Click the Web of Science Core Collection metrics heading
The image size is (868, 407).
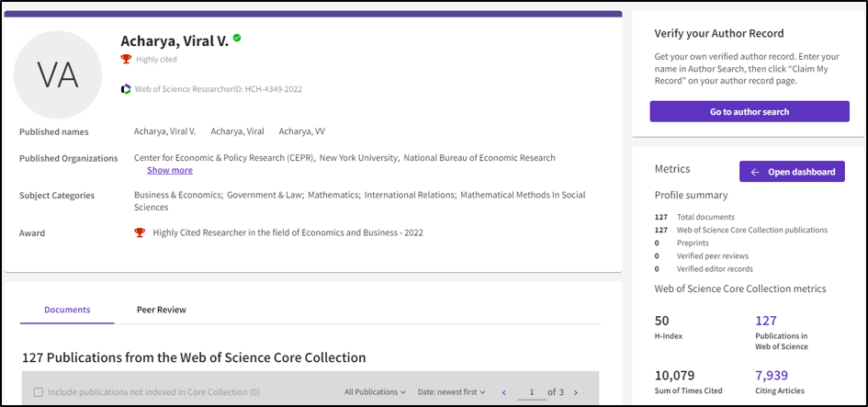click(x=740, y=288)
